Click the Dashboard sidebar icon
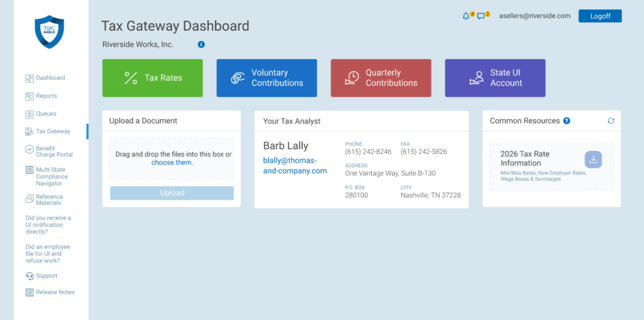The width and height of the screenshot is (644, 320). click(x=29, y=78)
